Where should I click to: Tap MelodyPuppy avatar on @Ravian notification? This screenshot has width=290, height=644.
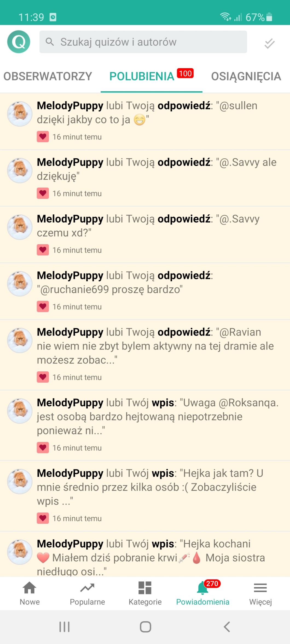coord(20,340)
